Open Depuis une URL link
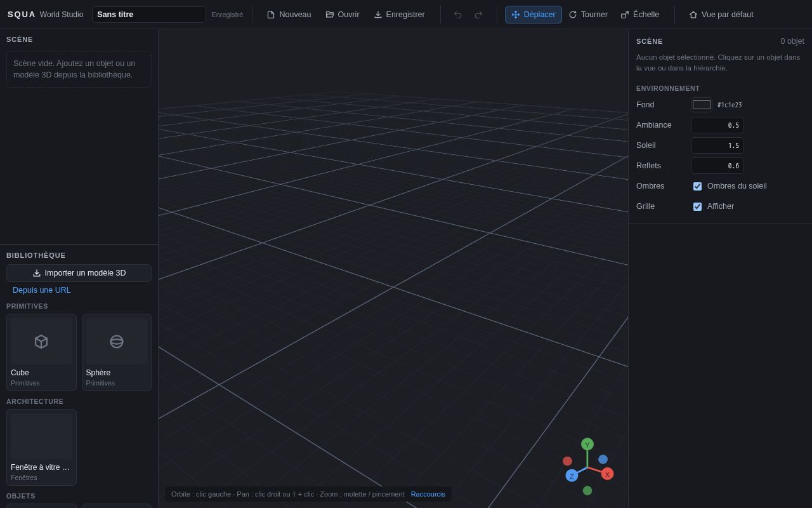812x508 pixels. (x=42, y=290)
